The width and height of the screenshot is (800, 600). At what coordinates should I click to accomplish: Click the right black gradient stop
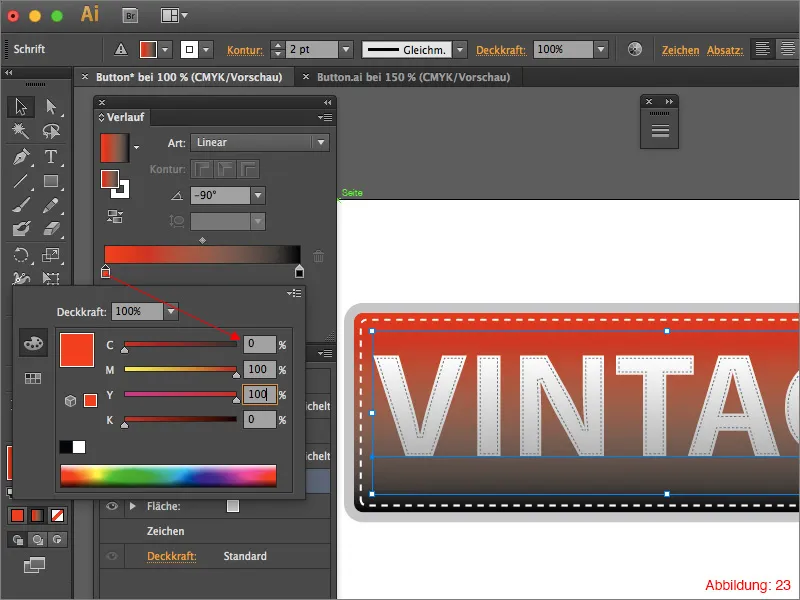[x=299, y=271]
